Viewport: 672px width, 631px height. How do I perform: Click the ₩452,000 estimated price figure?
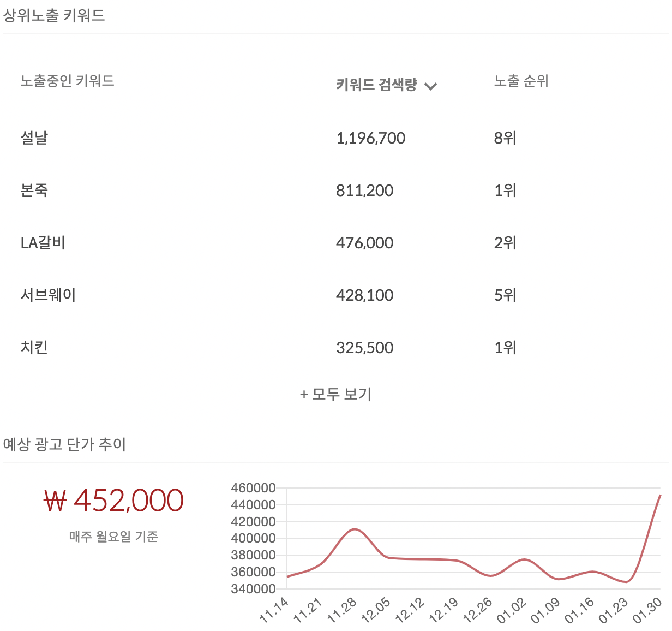pos(113,499)
